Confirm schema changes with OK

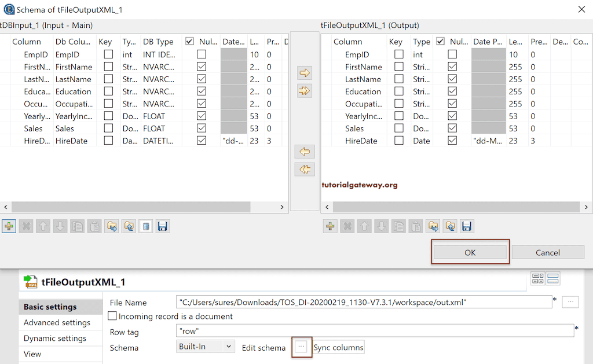(x=470, y=252)
